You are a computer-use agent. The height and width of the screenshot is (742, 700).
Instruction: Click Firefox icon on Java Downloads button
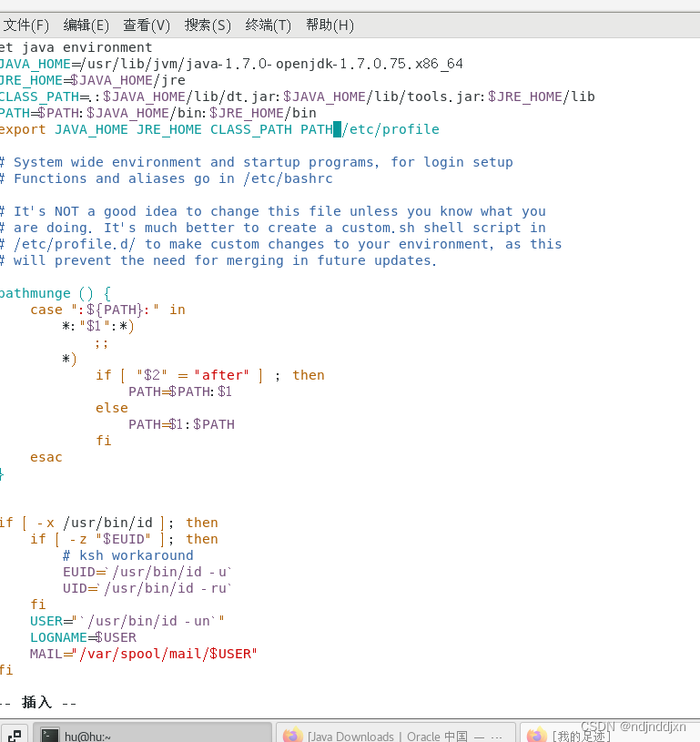pyautogui.click(x=292, y=736)
